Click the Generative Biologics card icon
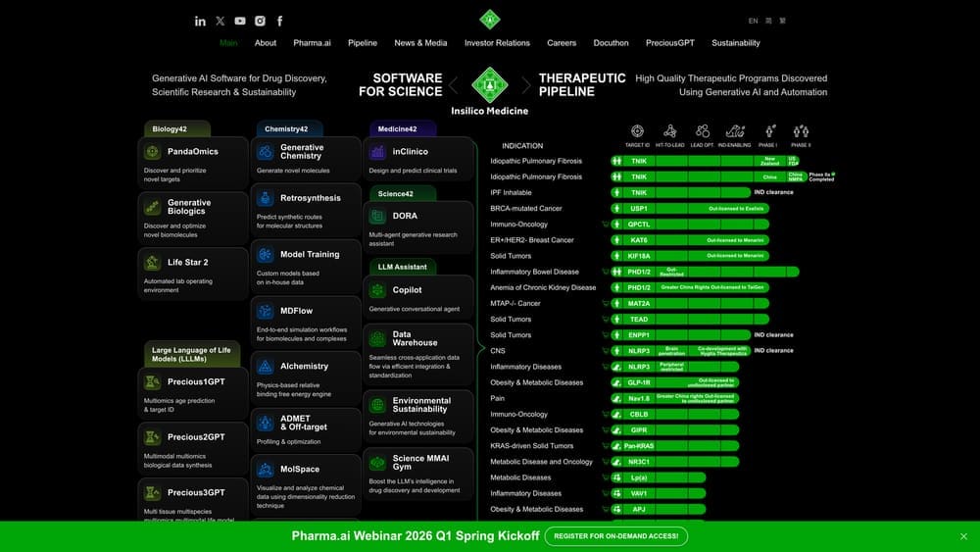The image size is (980, 552). click(153, 207)
